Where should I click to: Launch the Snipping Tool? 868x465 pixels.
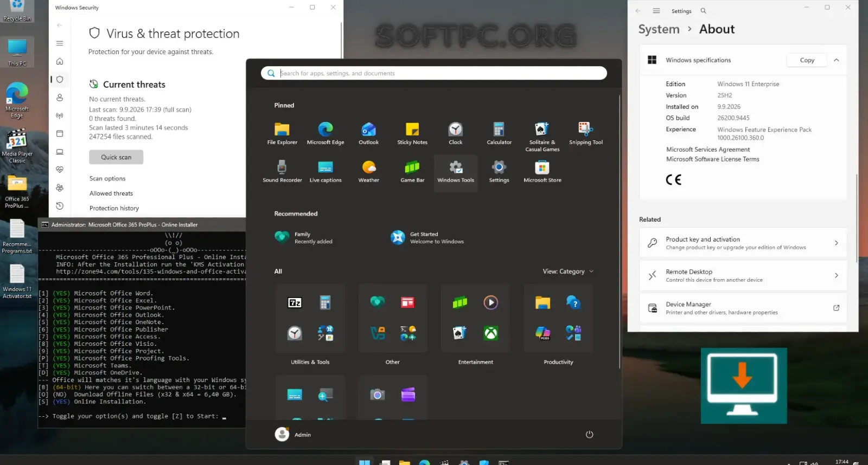pyautogui.click(x=586, y=133)
